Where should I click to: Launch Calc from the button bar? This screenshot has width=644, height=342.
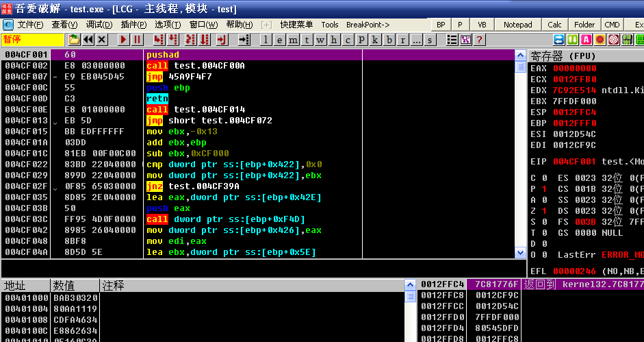click(554, 25)
